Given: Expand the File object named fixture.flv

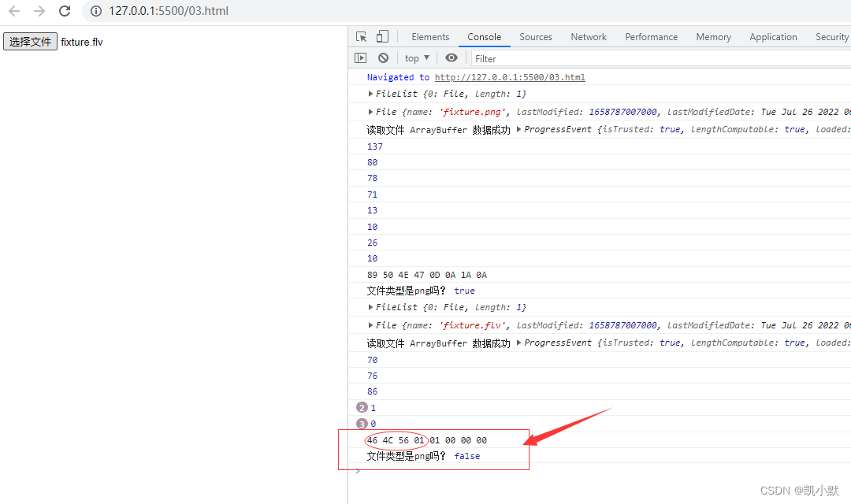Looking at the screenshot, I should pos(371,325).
